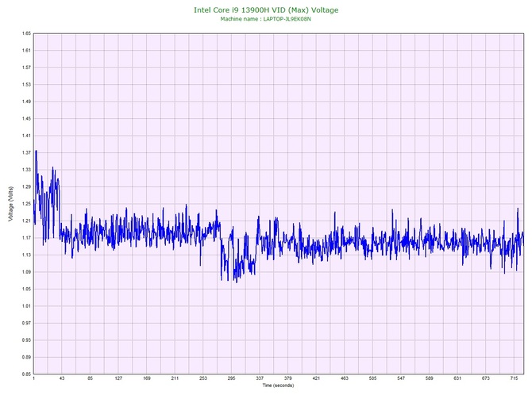This screenshot has width=532, height=399.
Task: Click the 1.53 voltage axis label
Action: coord(26,85)
